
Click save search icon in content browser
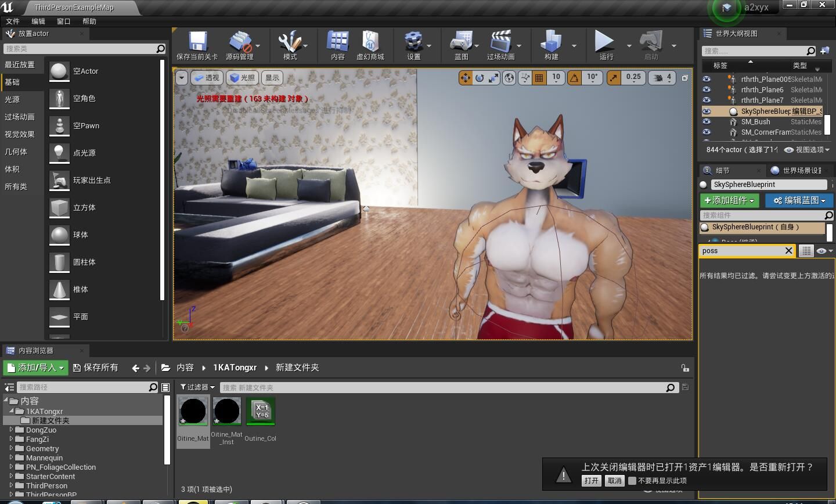685,387
